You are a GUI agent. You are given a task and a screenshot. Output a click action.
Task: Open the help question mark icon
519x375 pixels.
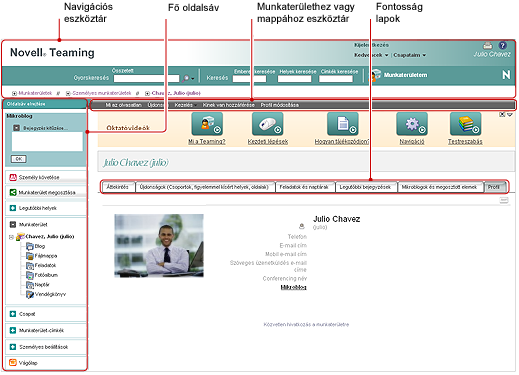503,45
